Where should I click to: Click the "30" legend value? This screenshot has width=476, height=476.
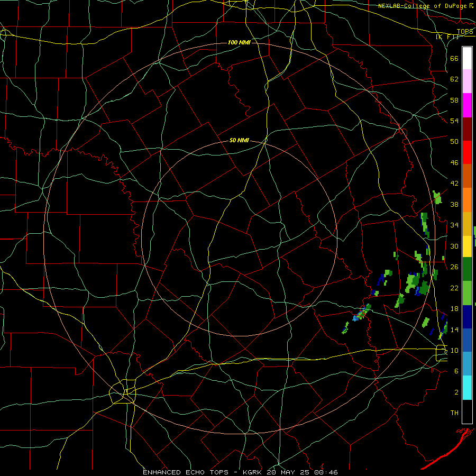point(454,246)
